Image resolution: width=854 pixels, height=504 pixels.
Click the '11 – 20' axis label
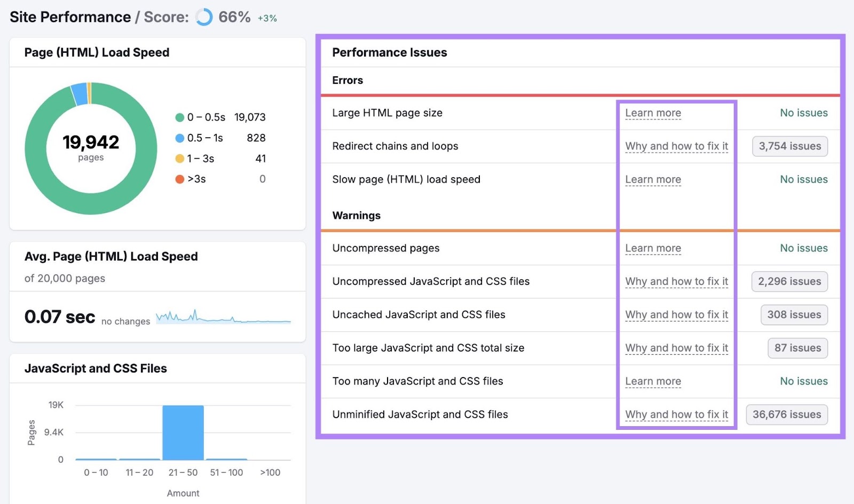click(x=139, y=473)
